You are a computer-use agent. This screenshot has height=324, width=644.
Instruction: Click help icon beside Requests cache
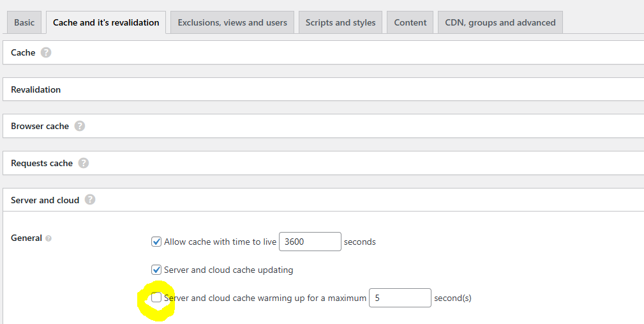point(84,163)
